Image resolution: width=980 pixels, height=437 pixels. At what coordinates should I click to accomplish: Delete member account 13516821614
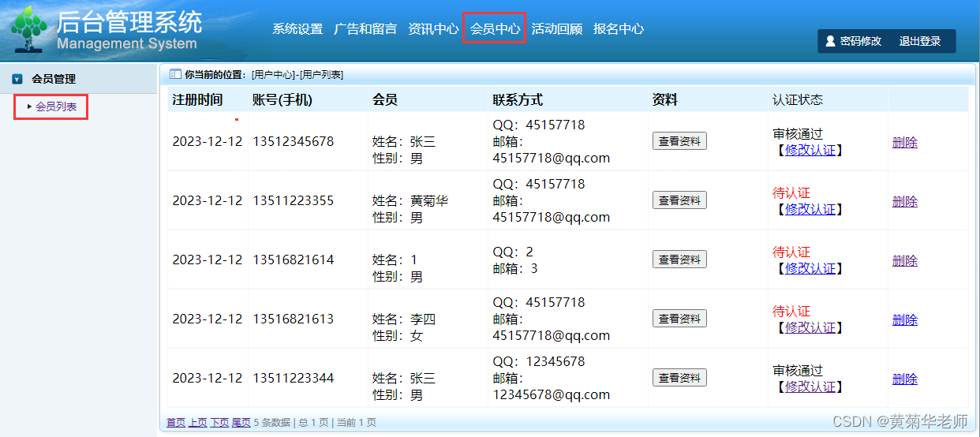click(x=905, y=260)
